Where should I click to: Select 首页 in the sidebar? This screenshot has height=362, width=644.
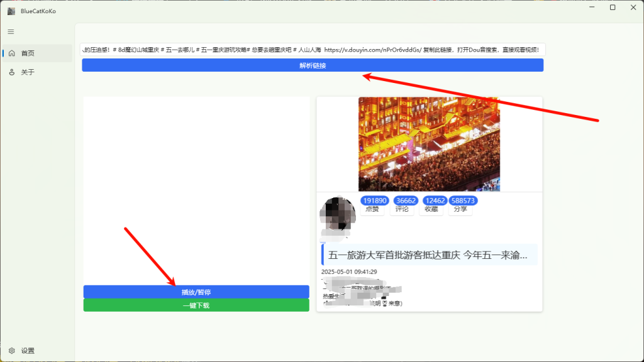click(28, 53)
